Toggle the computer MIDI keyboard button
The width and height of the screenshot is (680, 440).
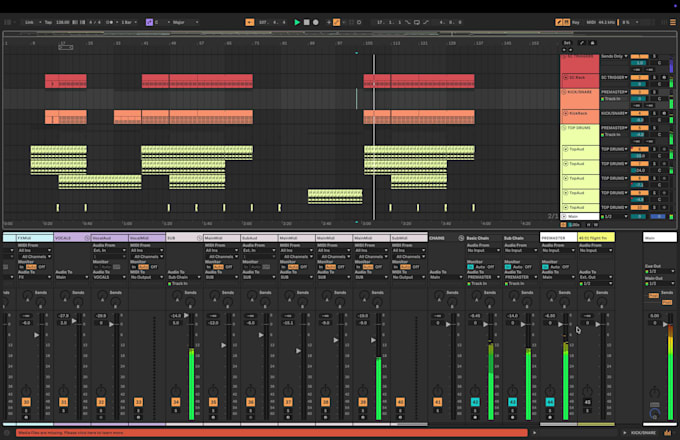[x=566, y=22]
